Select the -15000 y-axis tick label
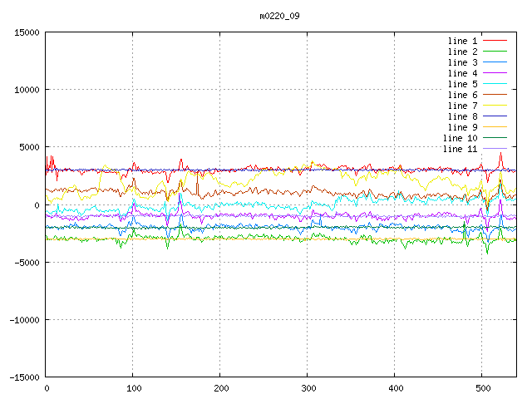 (x=24, y=377)
